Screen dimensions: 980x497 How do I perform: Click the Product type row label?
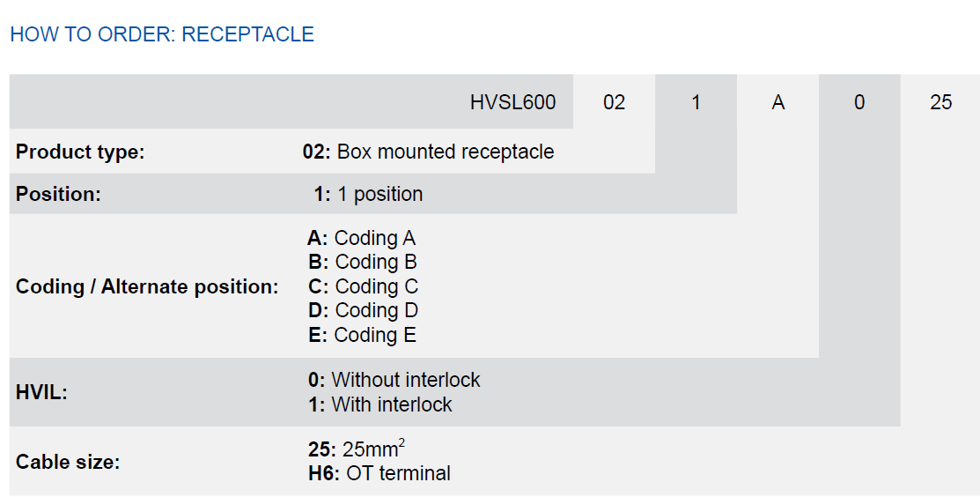pyautogui.click(x=80, y=152)
